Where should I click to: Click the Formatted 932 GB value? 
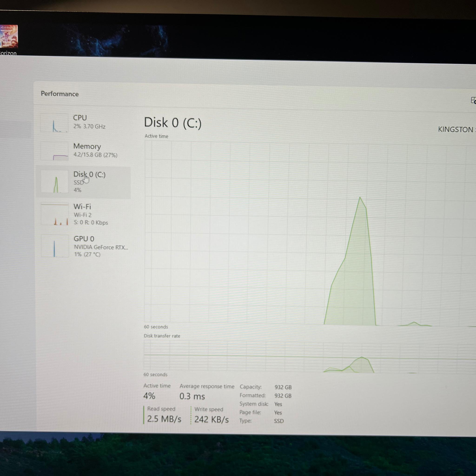point(283,396)
